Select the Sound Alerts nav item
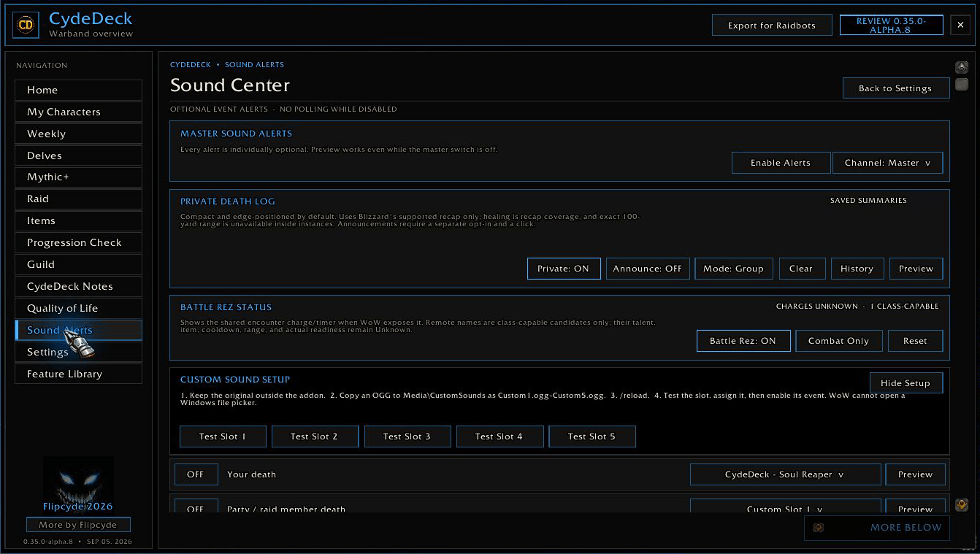Image resolution: width=980 pixels, height=554 pixels. (78, 330)
